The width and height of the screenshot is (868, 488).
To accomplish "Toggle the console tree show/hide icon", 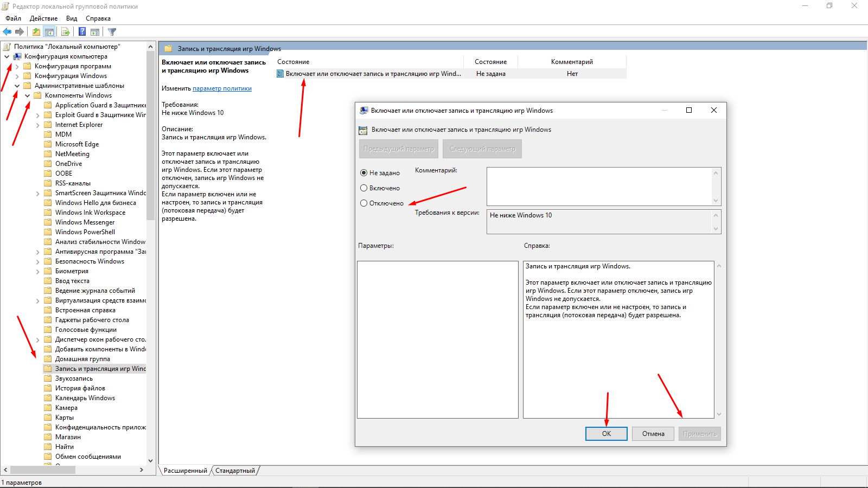I will click(49, 32).
